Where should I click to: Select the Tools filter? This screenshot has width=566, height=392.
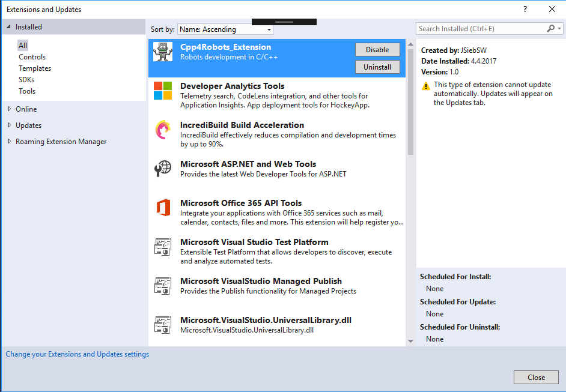(27, 91)
